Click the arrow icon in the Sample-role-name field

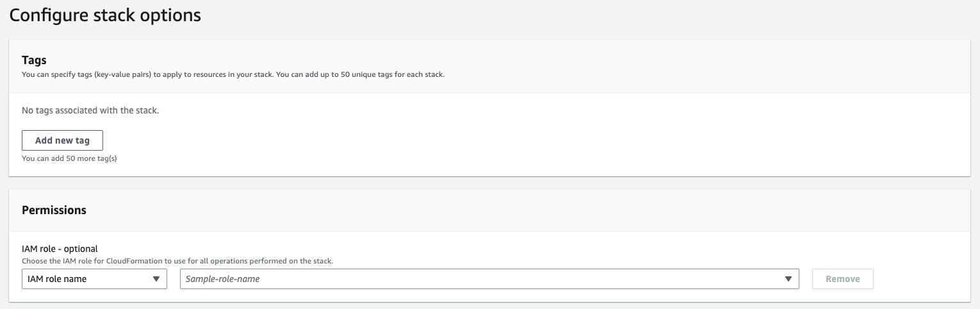(788, 280)
